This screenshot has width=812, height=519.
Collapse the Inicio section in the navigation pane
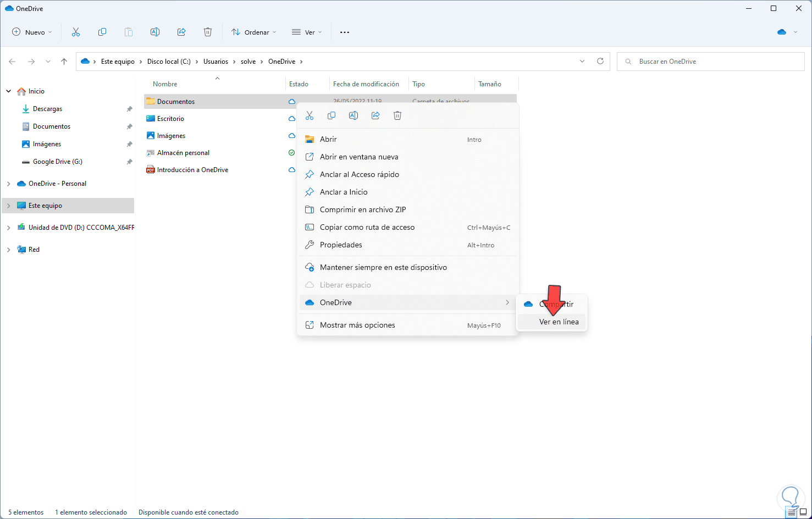coord(8,91)
